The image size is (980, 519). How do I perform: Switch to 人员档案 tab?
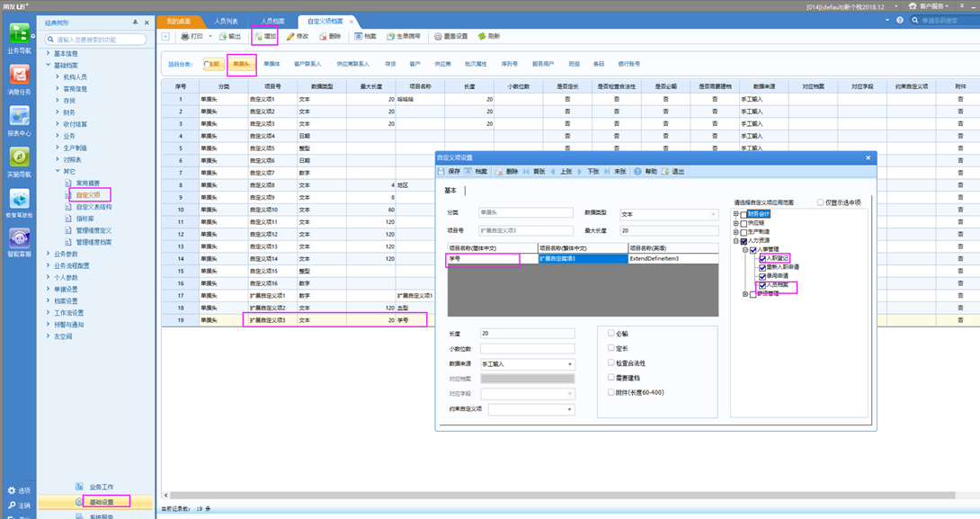pos(272,22)
